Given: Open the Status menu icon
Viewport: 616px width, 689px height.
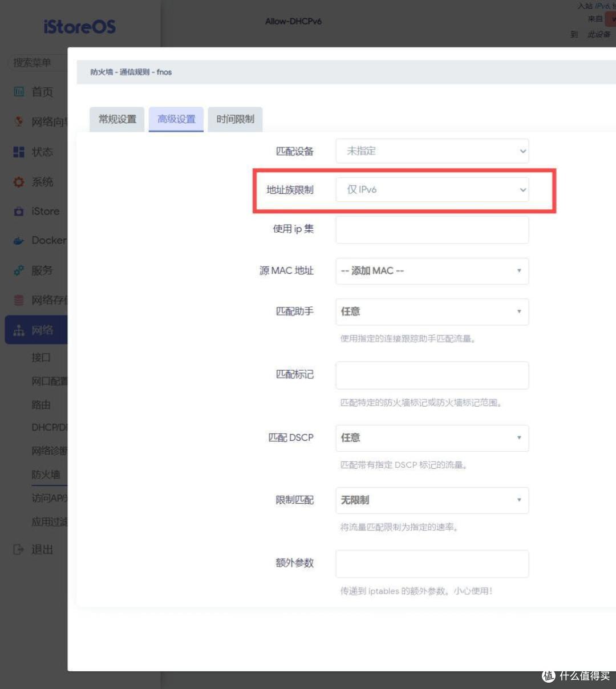Looking at the screenshot, I should 19,152.
